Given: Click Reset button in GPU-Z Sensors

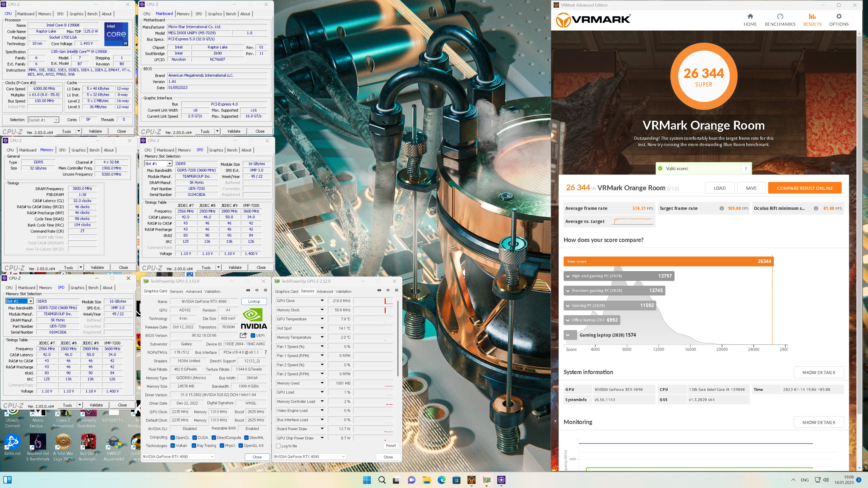Looking at the screenshot, I should coord(391,446).
